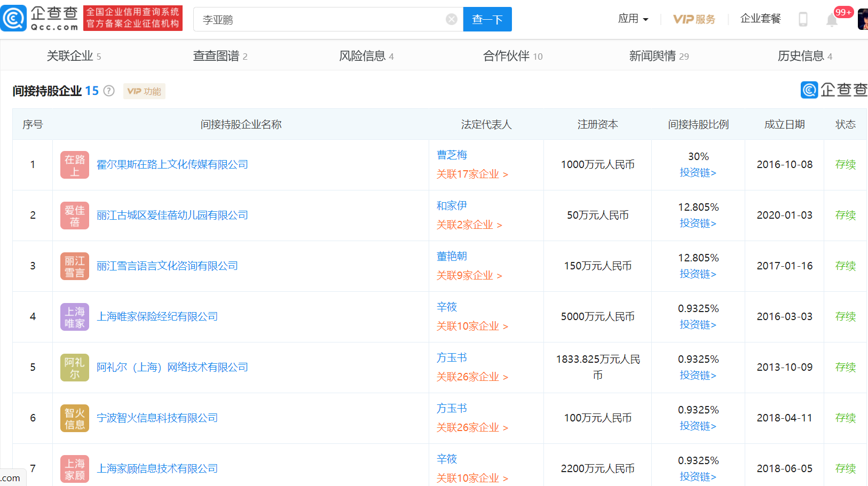Image resolution: width=868 pixels, height=486 pixels.
Task: Expand 关联9家企业 for 董艳朝
Action: tap(469, 276)
